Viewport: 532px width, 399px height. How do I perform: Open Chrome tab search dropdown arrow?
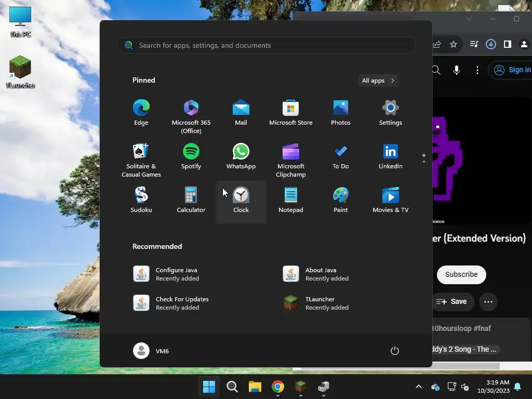pos(469,19)
